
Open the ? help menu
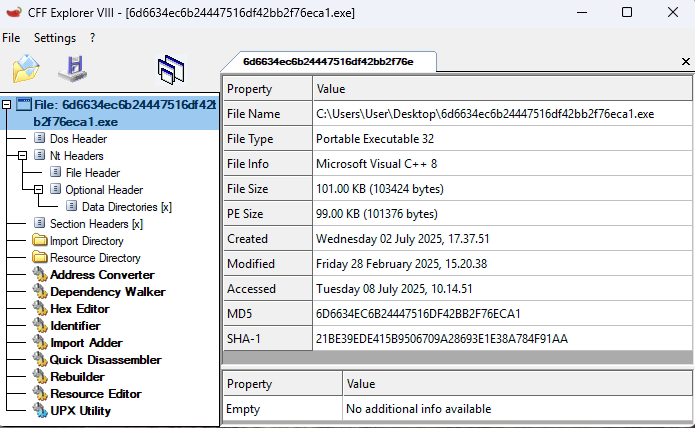tap(92, 38)
